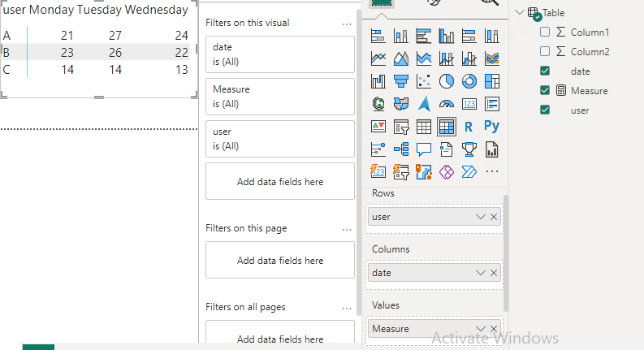
Task: Open the user field dropdown in Rows
Action: (x=481, y=217)
